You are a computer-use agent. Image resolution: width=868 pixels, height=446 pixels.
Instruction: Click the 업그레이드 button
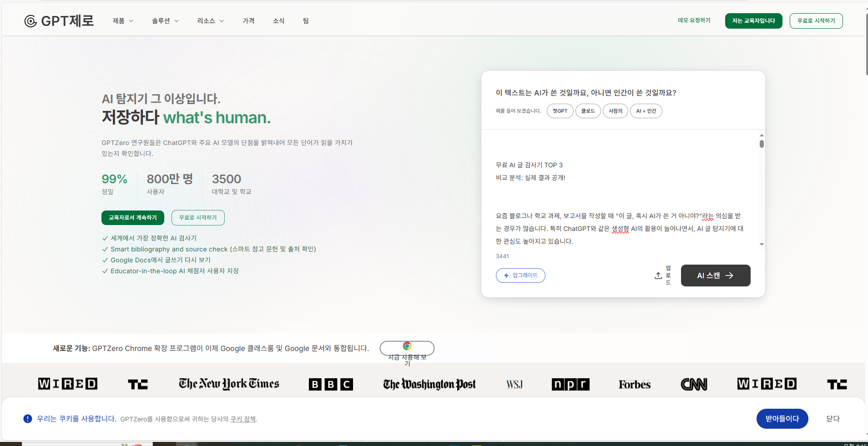tap(520, 276)
